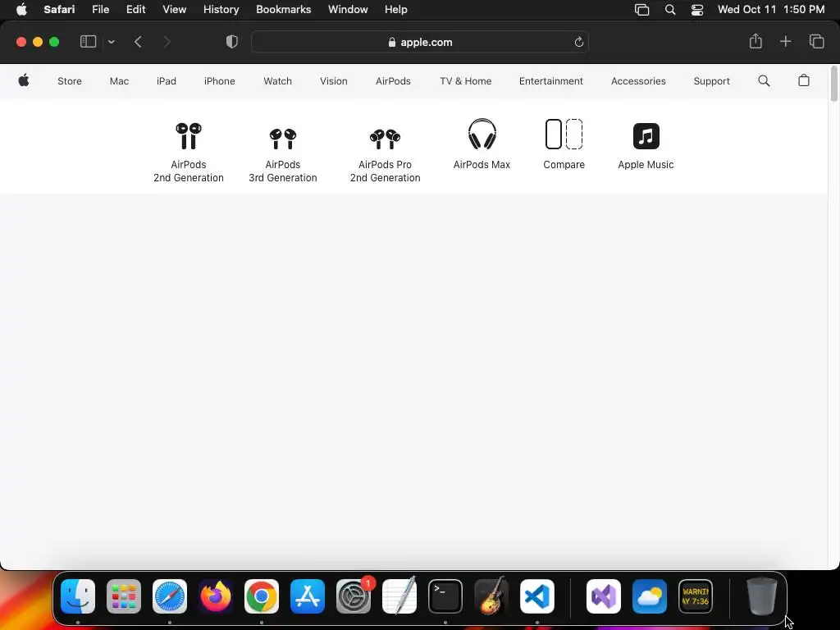The height and width of the screenshot is (630, 840).
Task: Open AirPods Pro 2nd Generation icon
Action: pyautogui.click(x=386, y=139)
